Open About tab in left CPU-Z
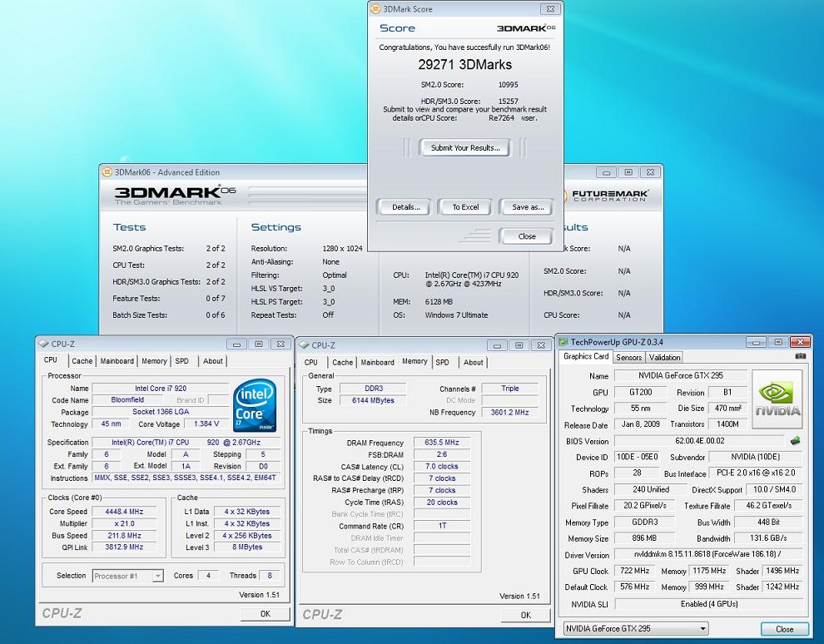This screenshot has height=644, width=824. [x=213, y=361]
